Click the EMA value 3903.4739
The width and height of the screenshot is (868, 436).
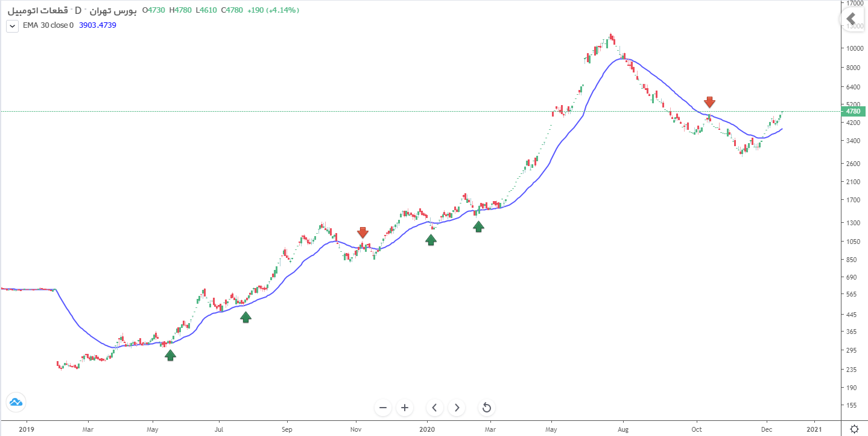98,25
